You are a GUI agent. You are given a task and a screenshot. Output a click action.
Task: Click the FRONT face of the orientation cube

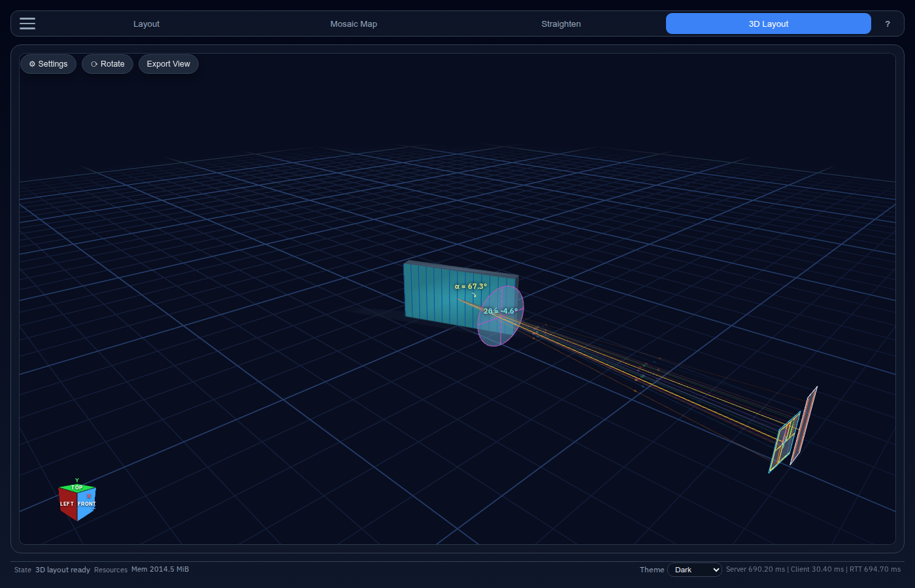click(x=87, y=504)
